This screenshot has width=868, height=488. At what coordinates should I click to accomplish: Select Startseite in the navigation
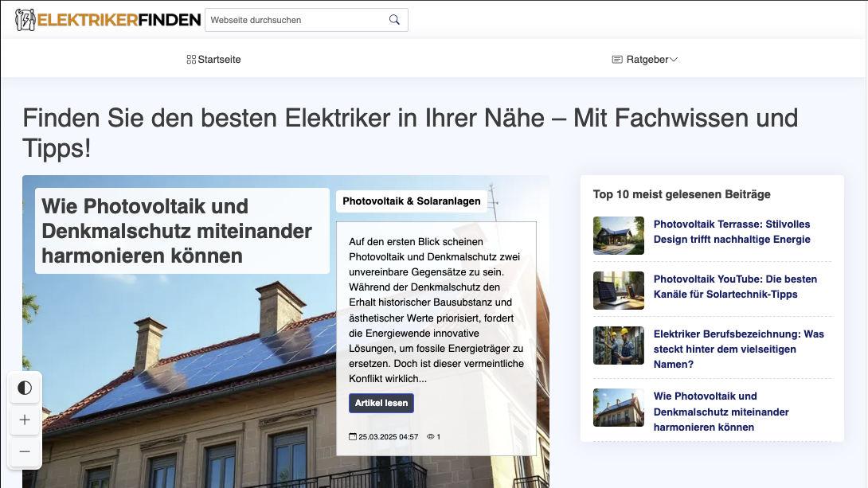pos(219,59)
